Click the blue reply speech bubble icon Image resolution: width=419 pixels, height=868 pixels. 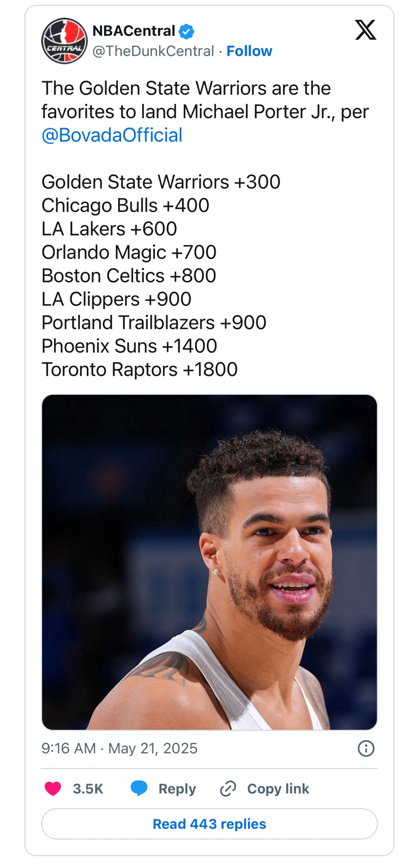pyautogui.click(x=139, y=788)
